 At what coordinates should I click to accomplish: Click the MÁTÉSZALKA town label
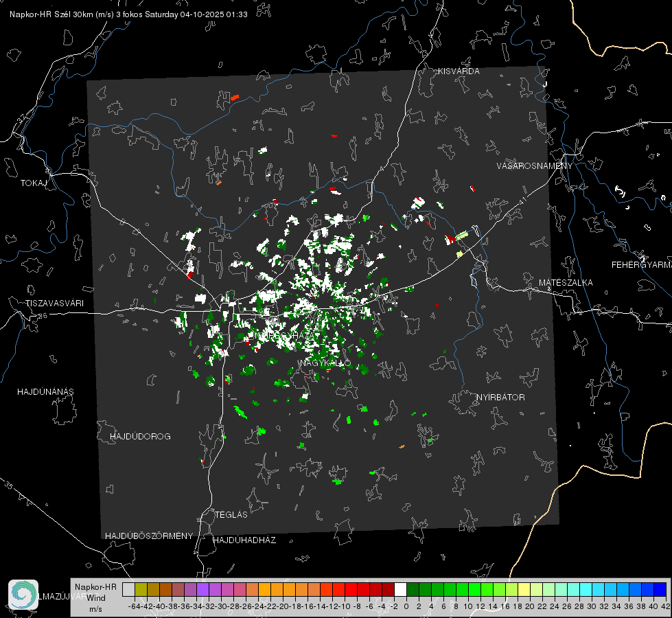click(566, 283)
